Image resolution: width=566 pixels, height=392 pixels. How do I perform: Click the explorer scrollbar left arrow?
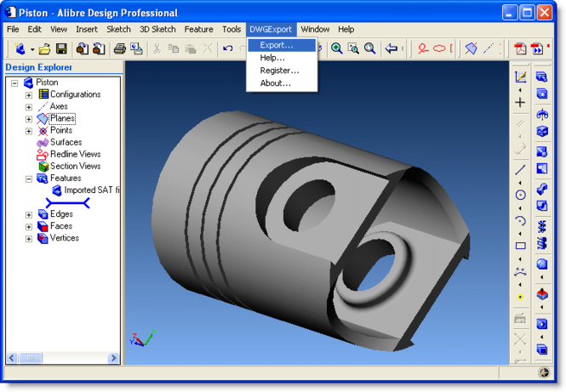coord(12,358)
